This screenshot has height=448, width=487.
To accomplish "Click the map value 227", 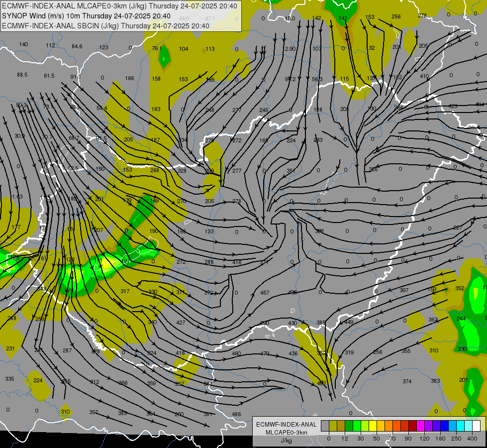I will coord(458,227).
